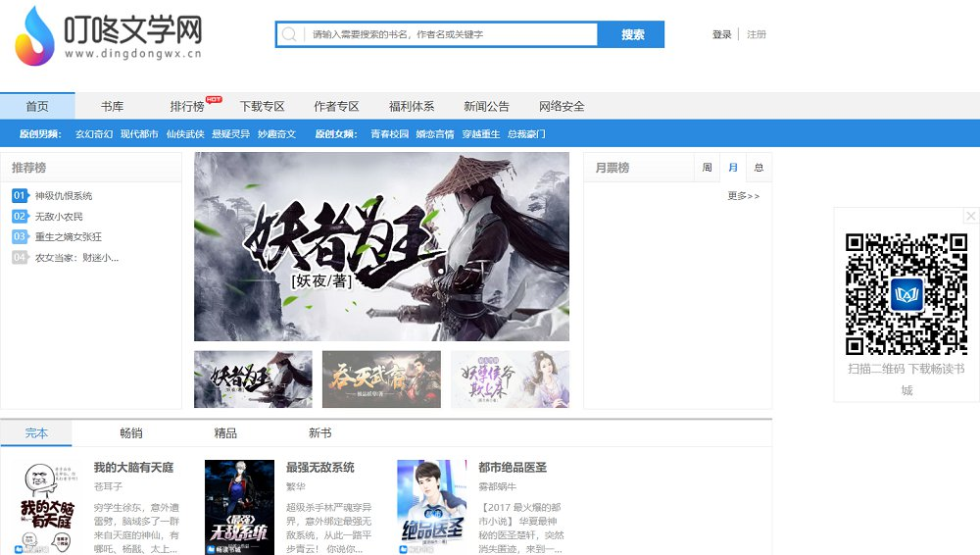This screenshot has width=980, height=555.
Task: Select the 吞天武帝 banner thumbnail
Action: (x=381, y=379)
